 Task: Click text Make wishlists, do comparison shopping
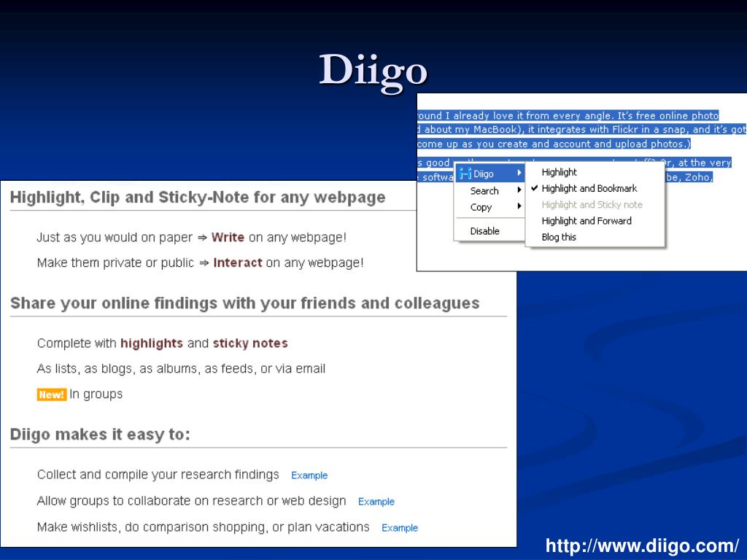pyautogui.click(x=204, y=527)
